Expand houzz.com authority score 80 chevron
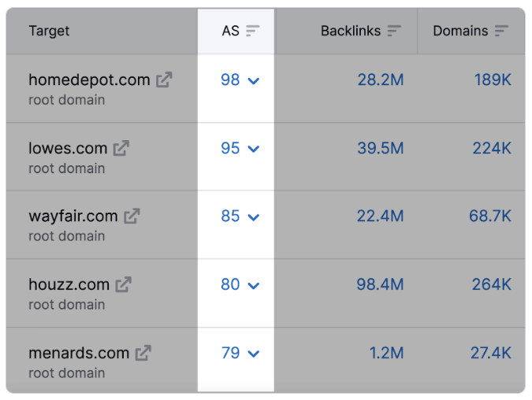 (254, 286)
